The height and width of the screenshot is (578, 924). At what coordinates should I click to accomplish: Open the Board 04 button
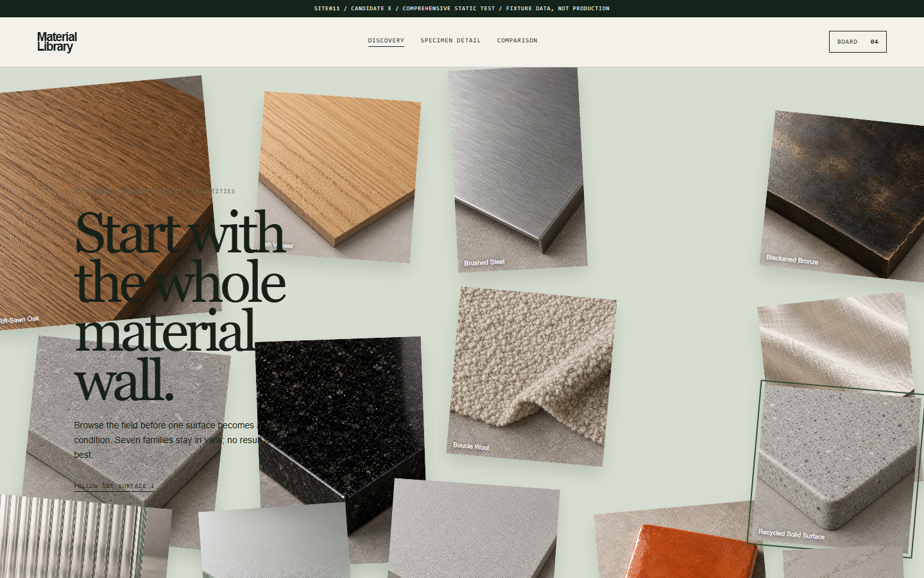tap(857, 42)
